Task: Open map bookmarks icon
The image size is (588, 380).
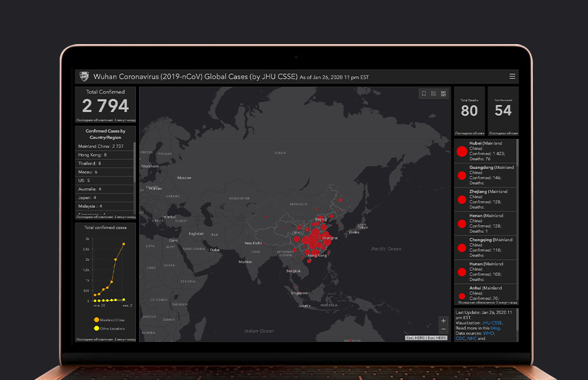Action: [424, 94]
